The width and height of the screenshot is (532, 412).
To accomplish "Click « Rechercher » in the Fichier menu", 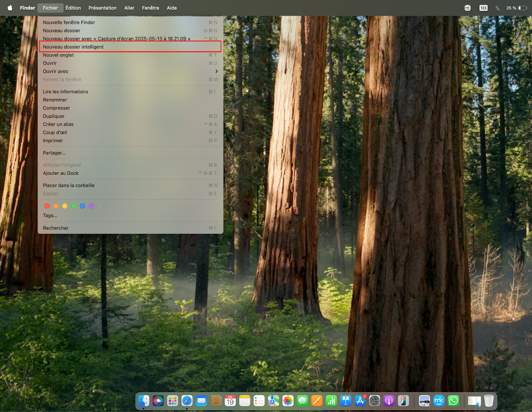I will point(56,228).
